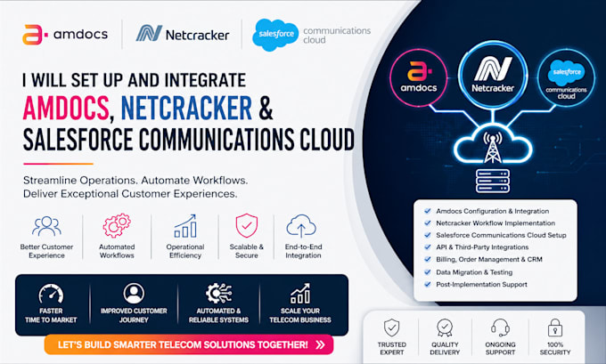Click the 'Streamline Operations. Automate Workflows.' tagline
The width and height of the screenshot is (606, 364).
point(135,181)
